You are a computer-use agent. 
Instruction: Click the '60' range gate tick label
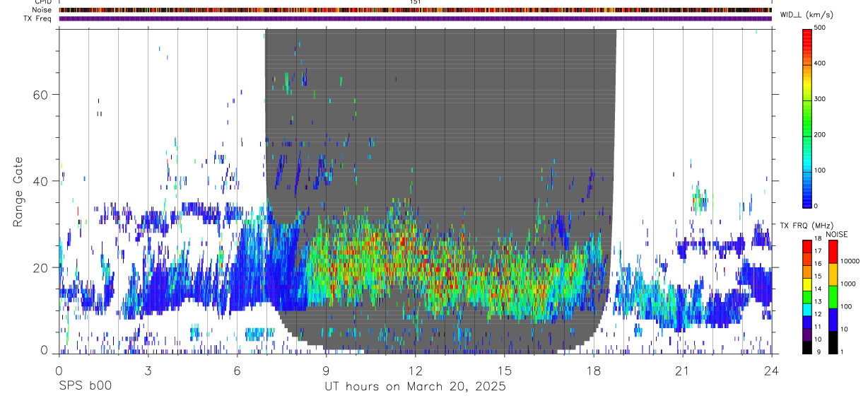[x=41, y=95]
